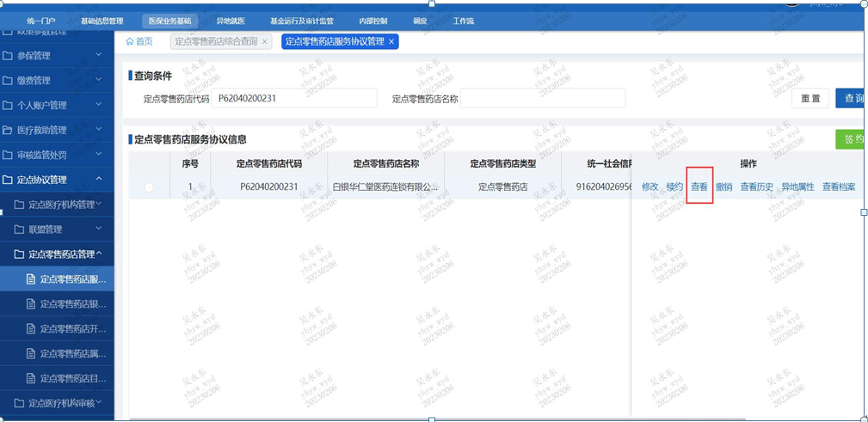Viewport: 868px width, 422px height.
Task: Open the 内部控制 top menu
Action: coord(373,21)
